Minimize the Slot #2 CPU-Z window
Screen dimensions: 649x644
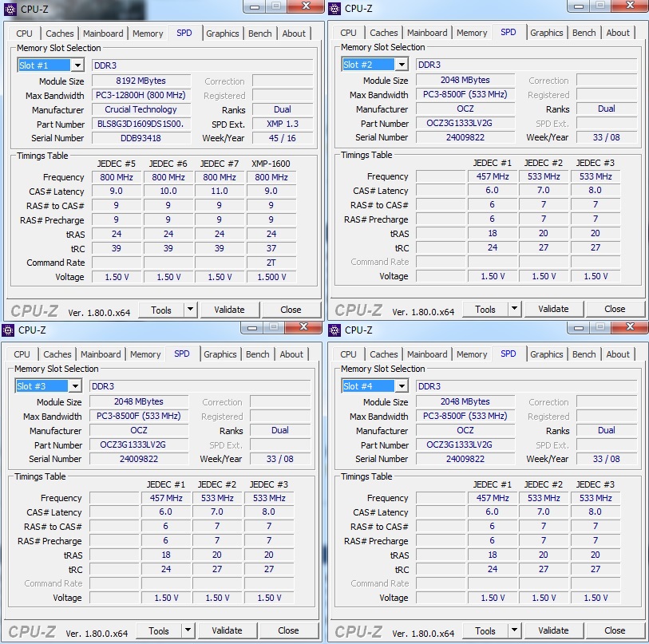pos(579,6)
